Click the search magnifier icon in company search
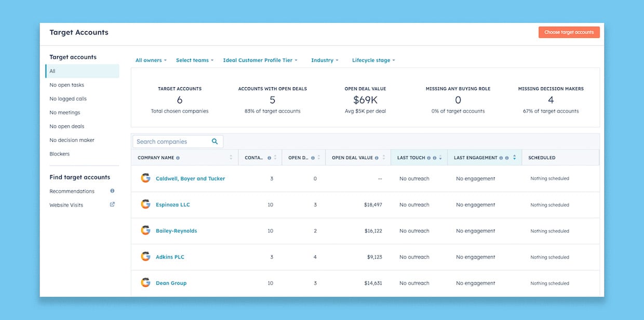This screenshot has height=320, width=644. click(214, 141)
